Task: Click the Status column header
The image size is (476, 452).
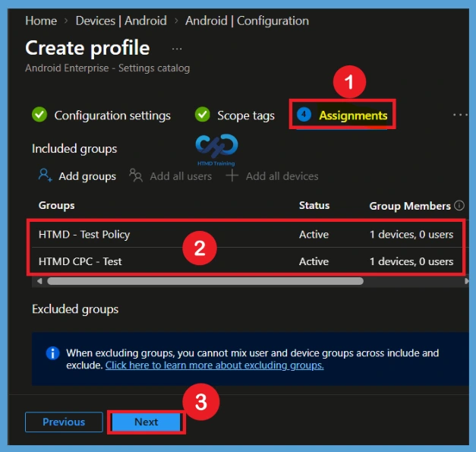Action: tap(314, 206)
